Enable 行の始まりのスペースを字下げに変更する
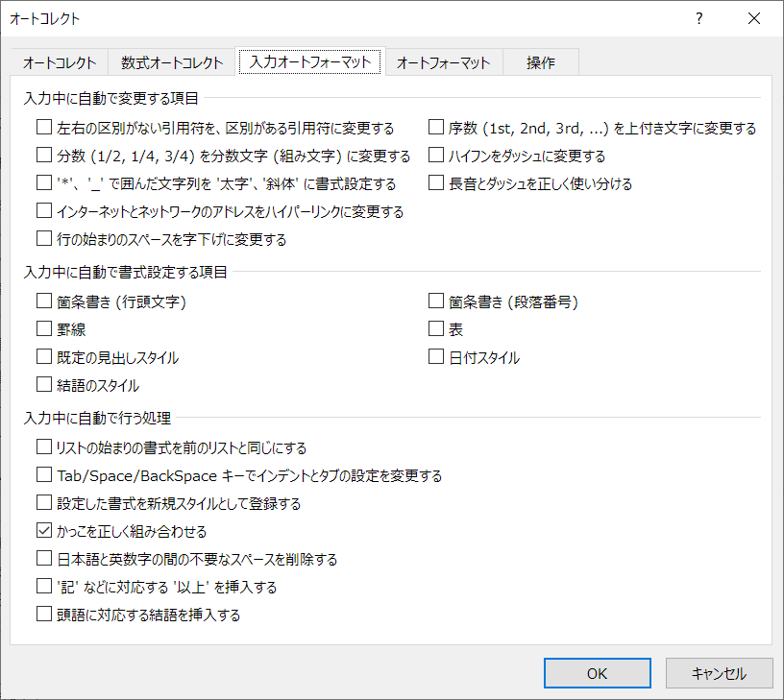Image resolution: width=784 pixels, height=700 pixels. [43, 239]
